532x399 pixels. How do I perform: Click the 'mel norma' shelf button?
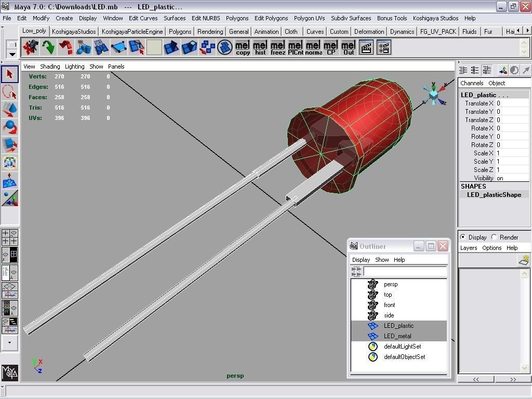coord(313,47)
